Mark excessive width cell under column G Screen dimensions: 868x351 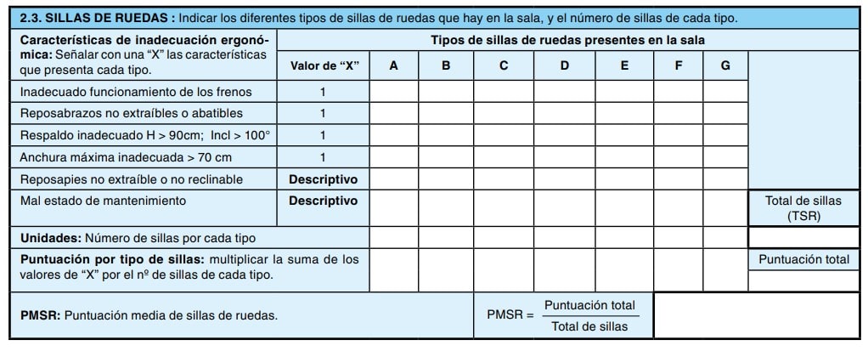point(725,157)
